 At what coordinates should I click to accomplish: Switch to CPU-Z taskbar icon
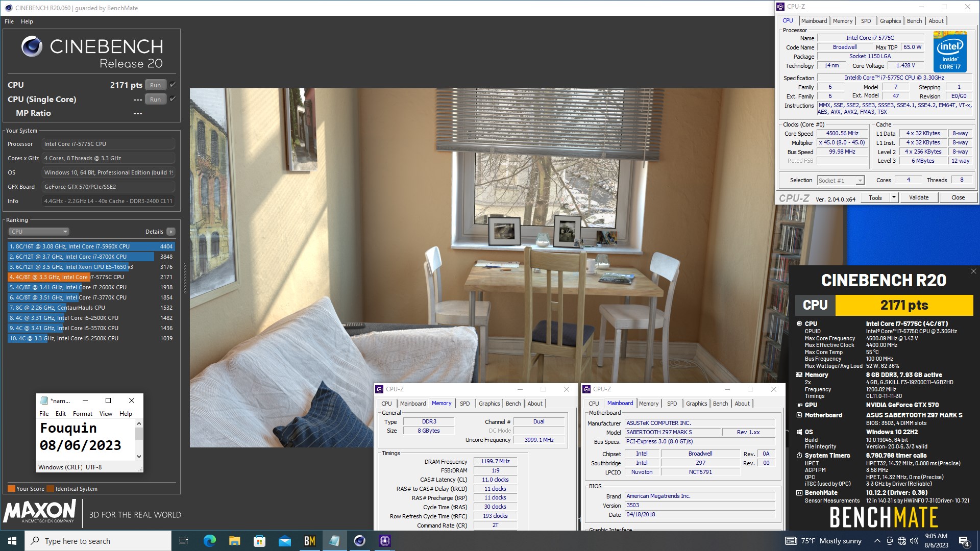point(384,541)
